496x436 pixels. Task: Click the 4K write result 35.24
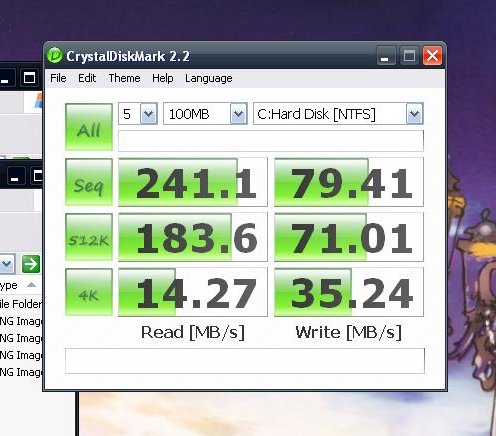point(349,292)
